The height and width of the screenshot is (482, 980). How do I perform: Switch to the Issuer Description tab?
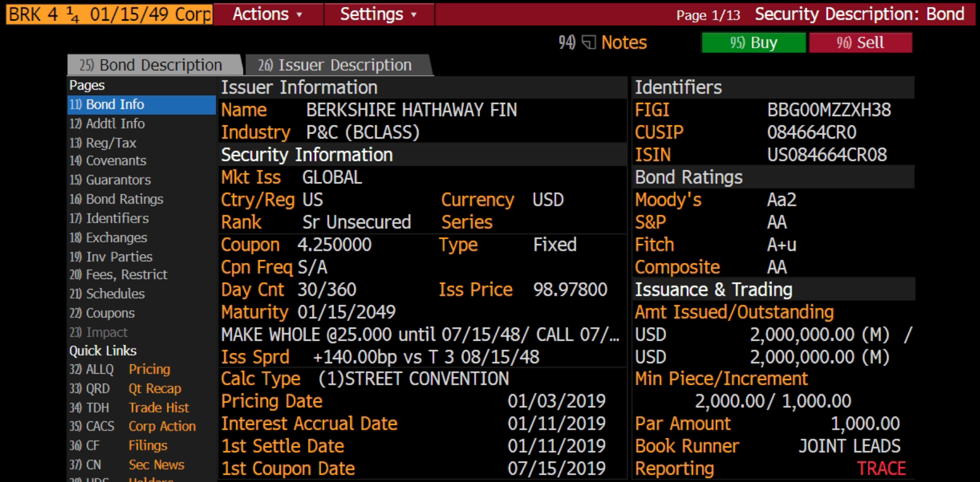point(337,65)
